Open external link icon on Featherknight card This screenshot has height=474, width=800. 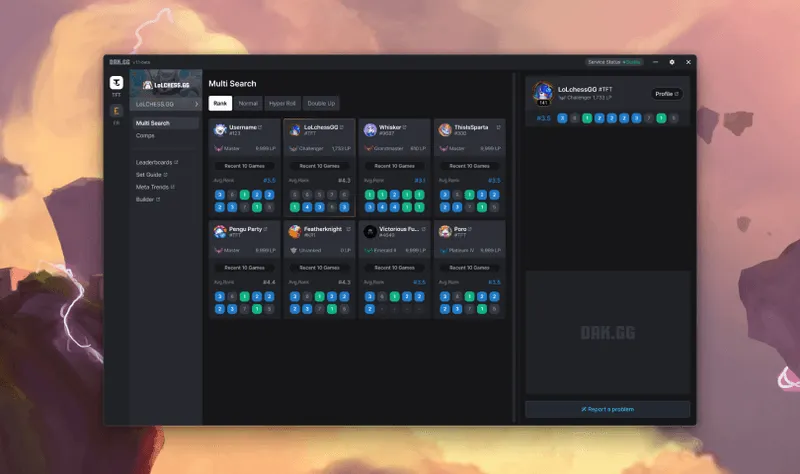pos(348,229)
